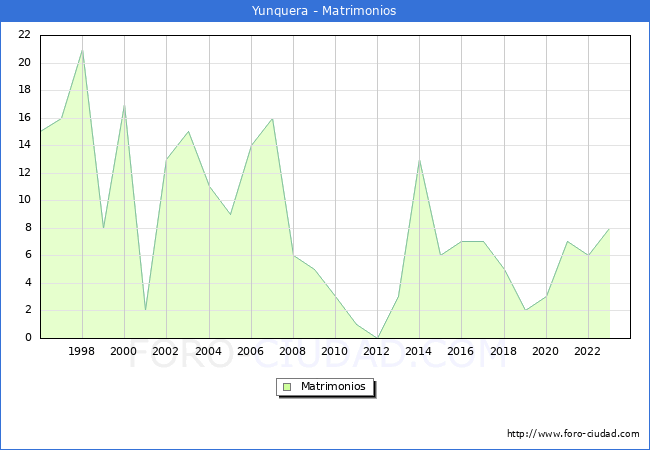Click the x-axis label 2006
Screen dimensions: 650x450
tap(250, 351)
